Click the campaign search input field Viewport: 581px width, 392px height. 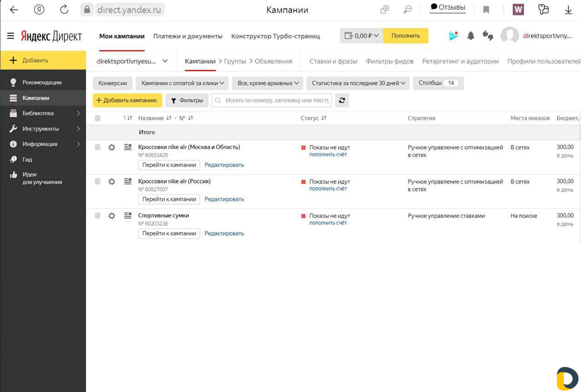point(272,100)
